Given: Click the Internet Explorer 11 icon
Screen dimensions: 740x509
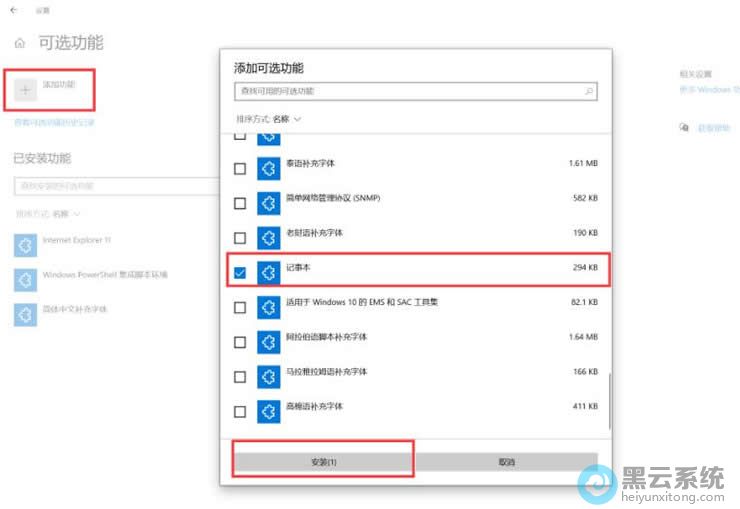Looking at the screenshot, I should click(25, 244).
